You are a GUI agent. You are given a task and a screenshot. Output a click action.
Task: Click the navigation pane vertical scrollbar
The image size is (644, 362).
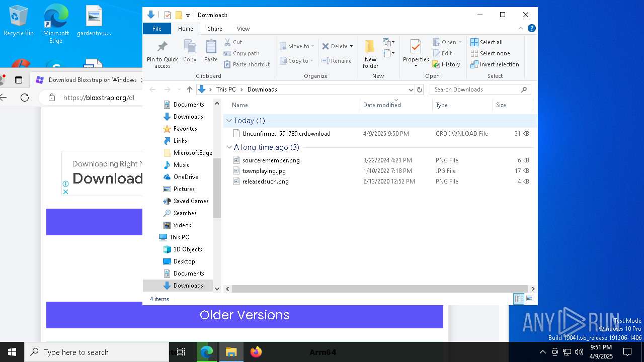(x=217, y=188)
